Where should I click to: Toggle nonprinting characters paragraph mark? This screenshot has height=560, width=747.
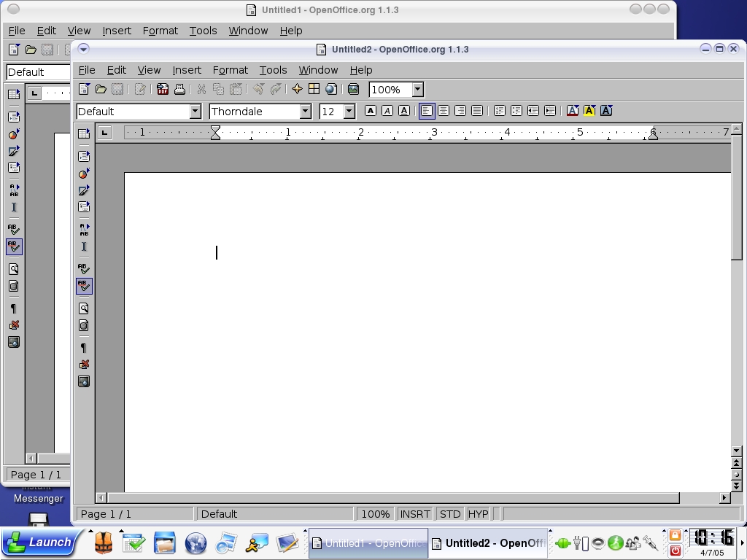pos(84,348)
